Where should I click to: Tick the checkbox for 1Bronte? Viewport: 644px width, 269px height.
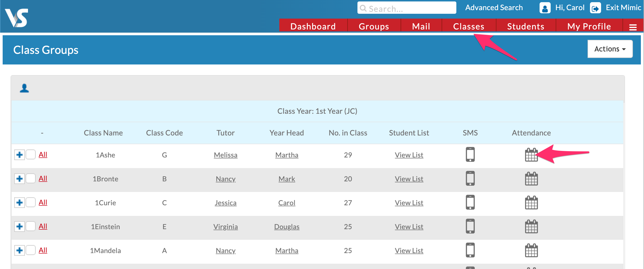pos(31,178)
